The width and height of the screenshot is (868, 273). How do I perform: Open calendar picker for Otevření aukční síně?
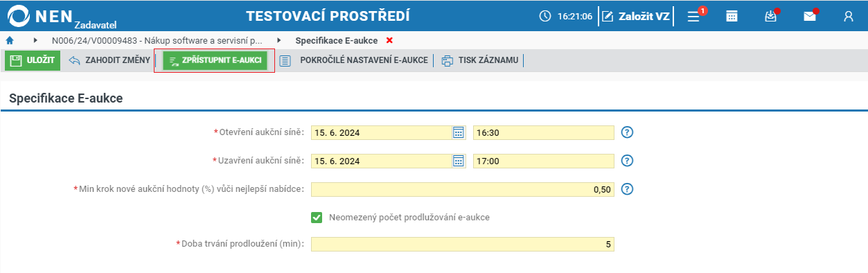(458, 132)
